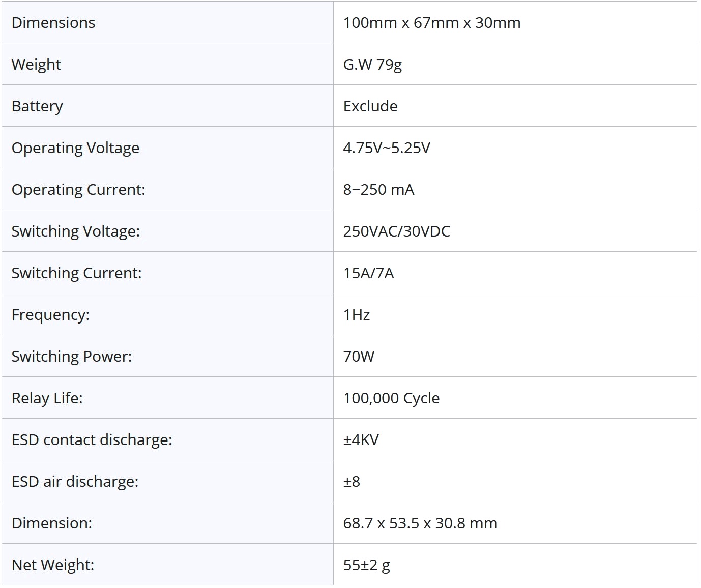This screenshot has height=588, width=701.
Task: Click the 100,000 Cycle value
Action: tap(391, 398)
